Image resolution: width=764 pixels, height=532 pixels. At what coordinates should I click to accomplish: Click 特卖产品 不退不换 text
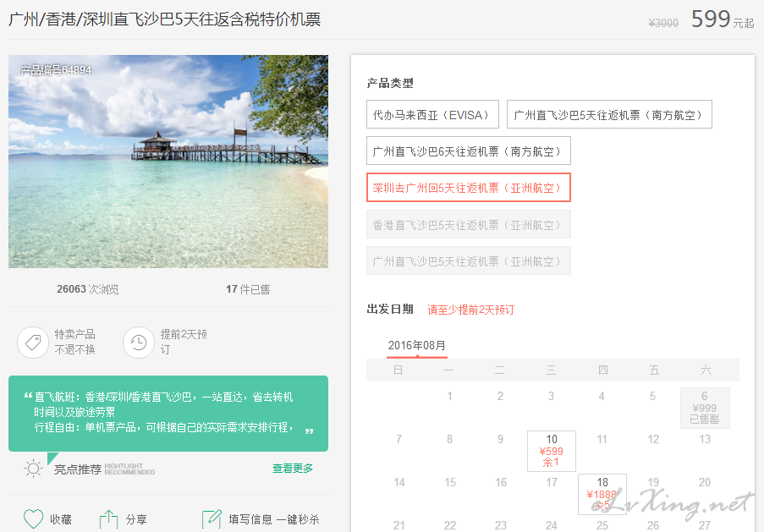pyautogui.click(x=74, y=342)
